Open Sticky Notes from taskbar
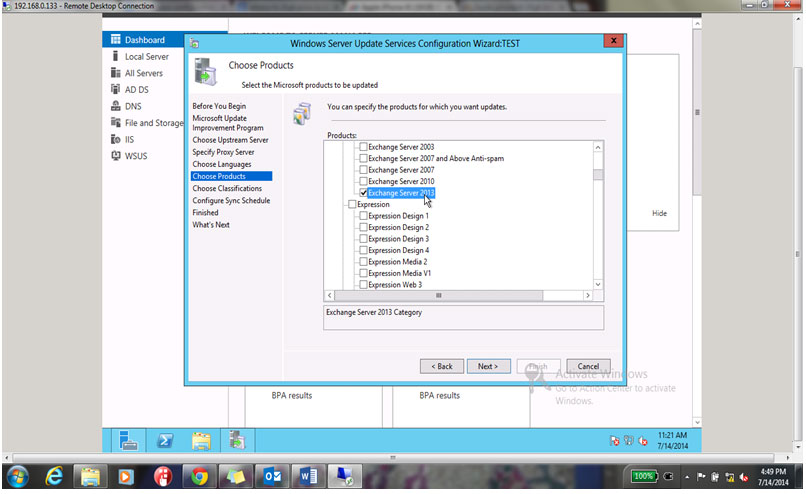Image resolution: width=806 pixels, height=494 pixels. (x=236, y=477)
